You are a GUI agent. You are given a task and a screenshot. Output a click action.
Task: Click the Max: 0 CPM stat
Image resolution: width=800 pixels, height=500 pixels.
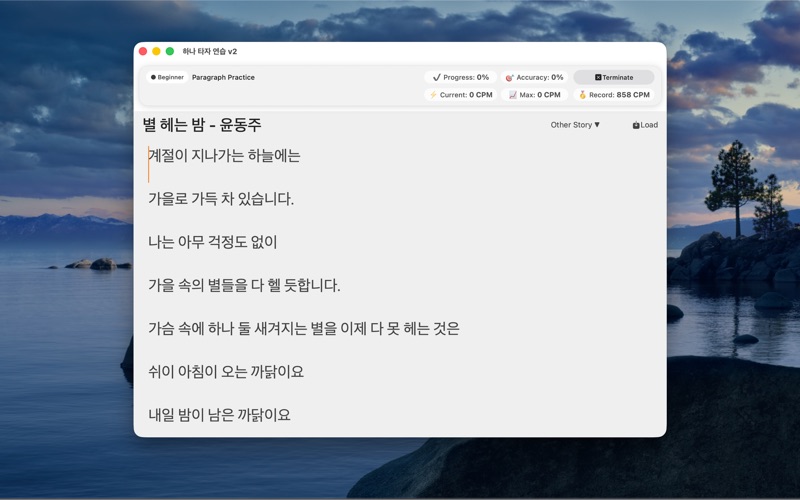click(534, 95)
